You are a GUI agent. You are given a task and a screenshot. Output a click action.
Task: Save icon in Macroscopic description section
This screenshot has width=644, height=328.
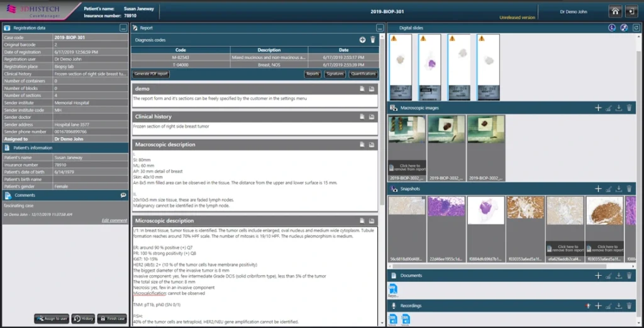pyautogui.click(x=371, y=145)
